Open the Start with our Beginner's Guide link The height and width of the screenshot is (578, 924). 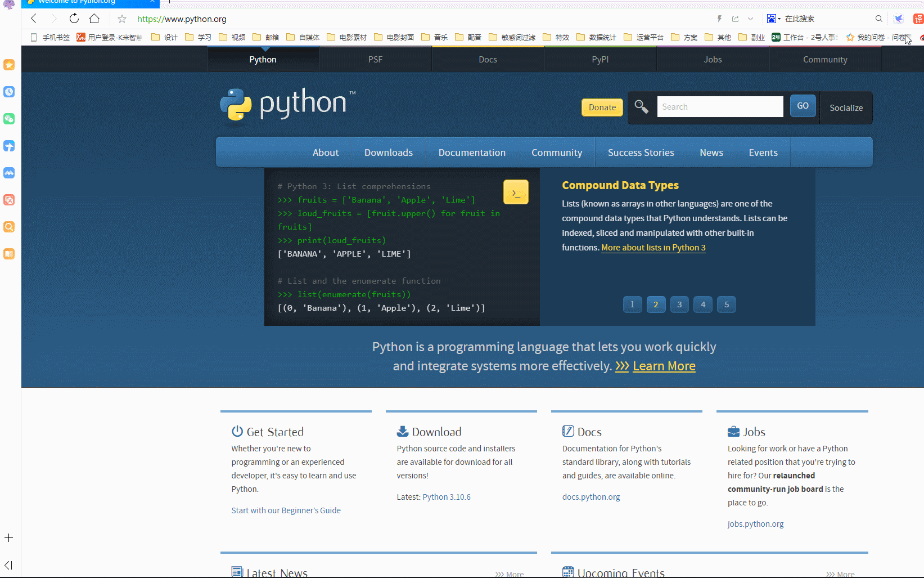[286, 510]
